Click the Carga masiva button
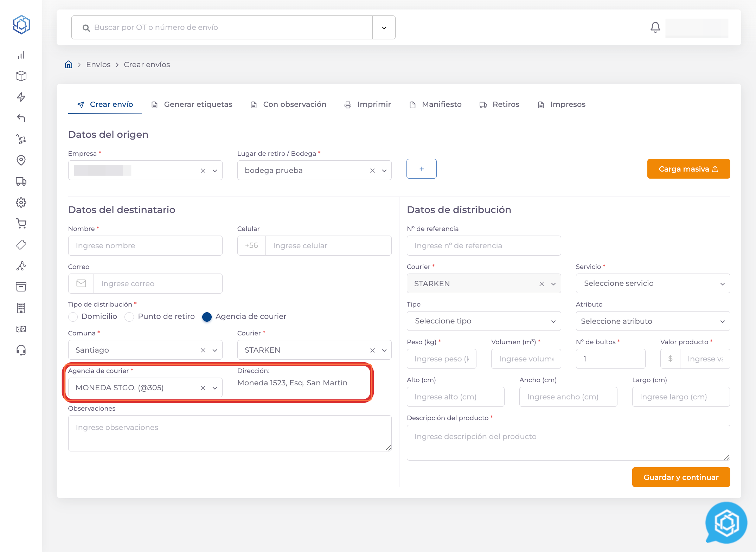Screen dimensions: 756x552 (x=688, y=169)
